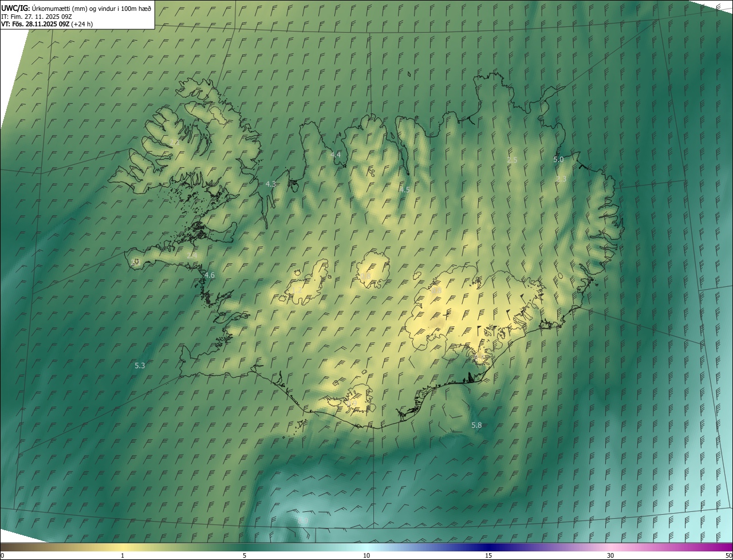
Task: Pick the magenta end of the color bar above 50
Action: (726, 547)
